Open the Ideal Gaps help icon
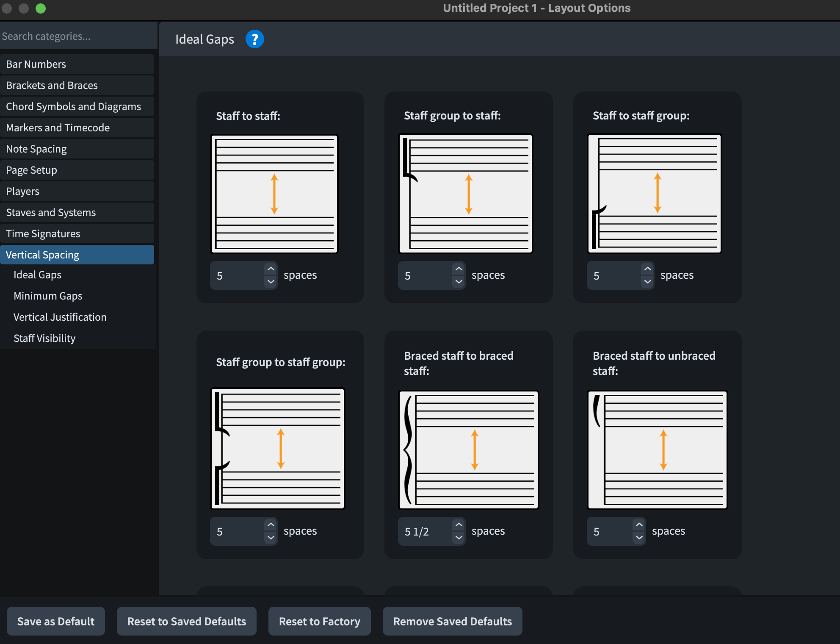 255,39
